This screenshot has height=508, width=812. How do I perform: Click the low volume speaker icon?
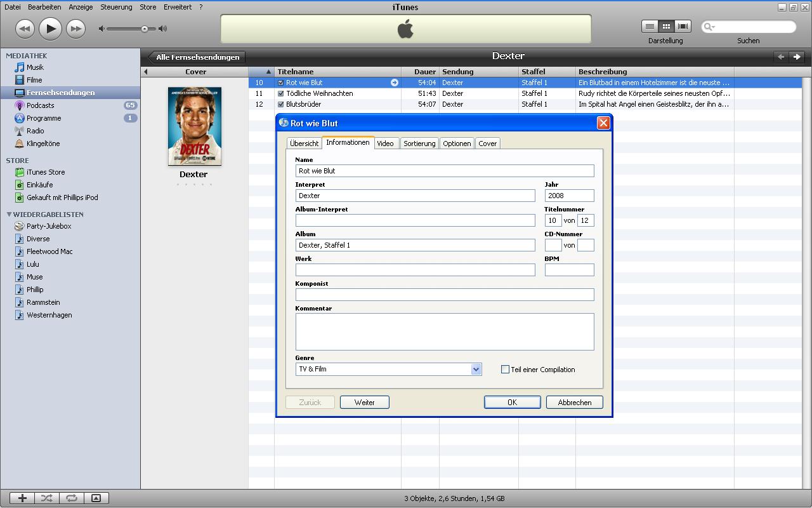(x=101, y=29)
